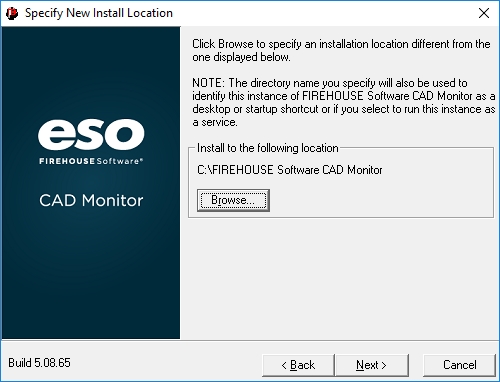Click the Build 5.08.65 version text
Screen dimensions: 500x382
click(x=39, y=363)
